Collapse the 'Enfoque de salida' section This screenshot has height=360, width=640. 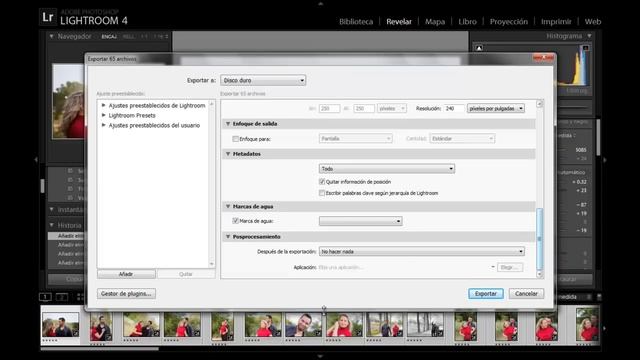pos(228,123)
